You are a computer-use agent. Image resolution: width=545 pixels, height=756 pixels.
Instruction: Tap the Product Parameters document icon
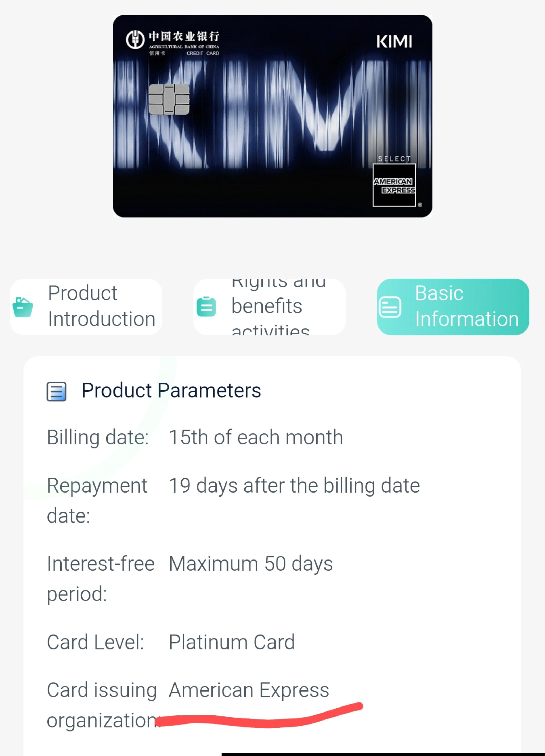[x=56, y=391]
